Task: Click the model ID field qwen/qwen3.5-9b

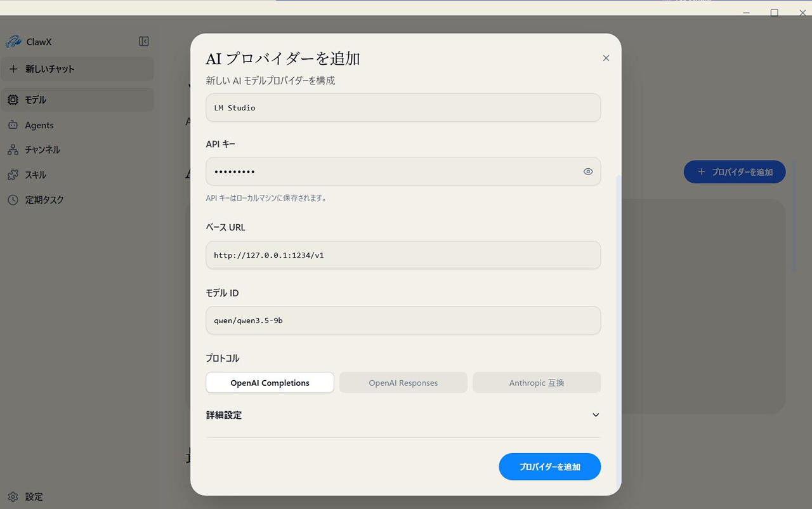Action: pos(403,321)
